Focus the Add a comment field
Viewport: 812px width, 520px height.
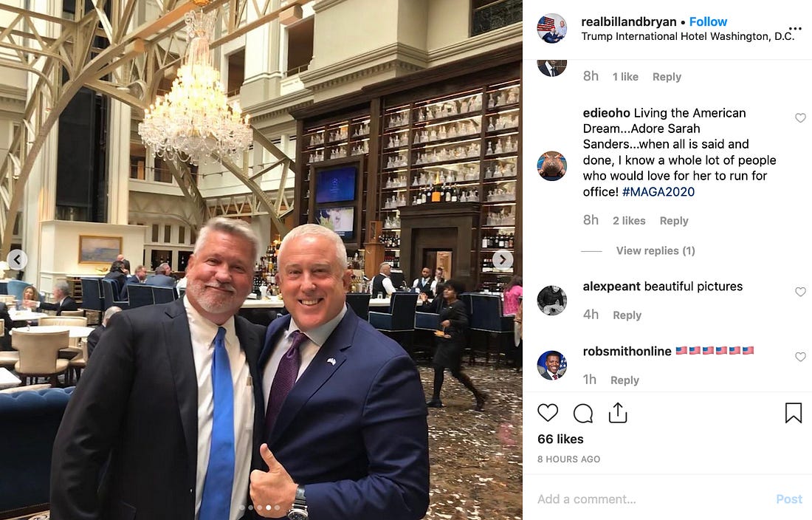point(653,499)
